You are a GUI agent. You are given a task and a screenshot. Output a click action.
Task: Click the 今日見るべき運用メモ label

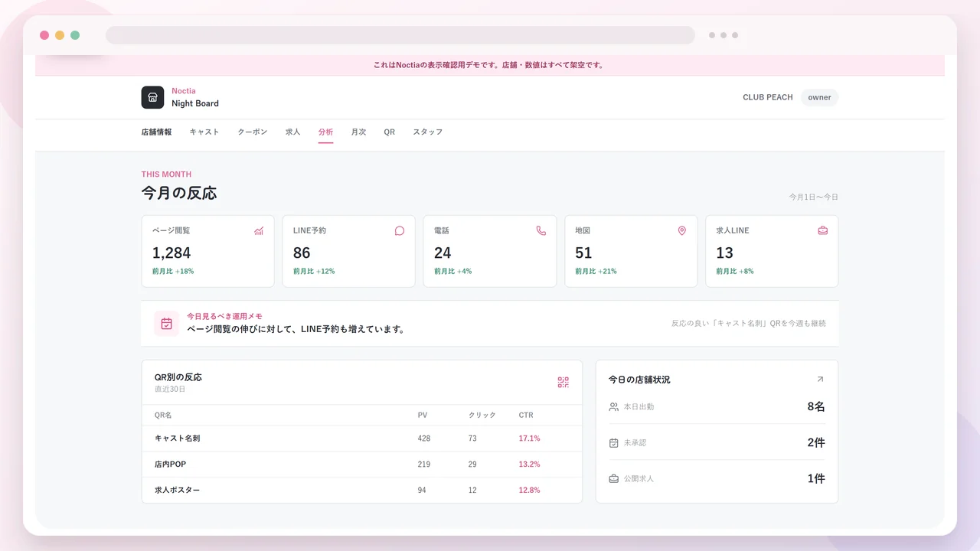(x=224, y=316)
